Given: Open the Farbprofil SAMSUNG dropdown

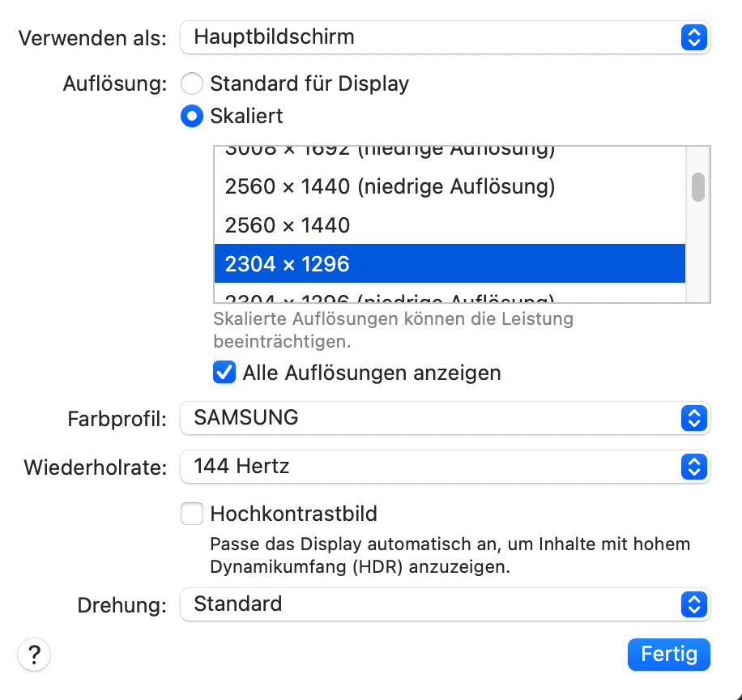Looking at the screenshot, I should click(444, 418).
